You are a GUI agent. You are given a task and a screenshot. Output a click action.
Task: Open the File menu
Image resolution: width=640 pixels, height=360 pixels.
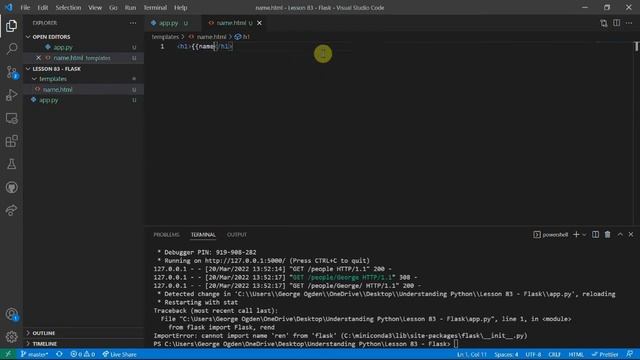[25, 7]
